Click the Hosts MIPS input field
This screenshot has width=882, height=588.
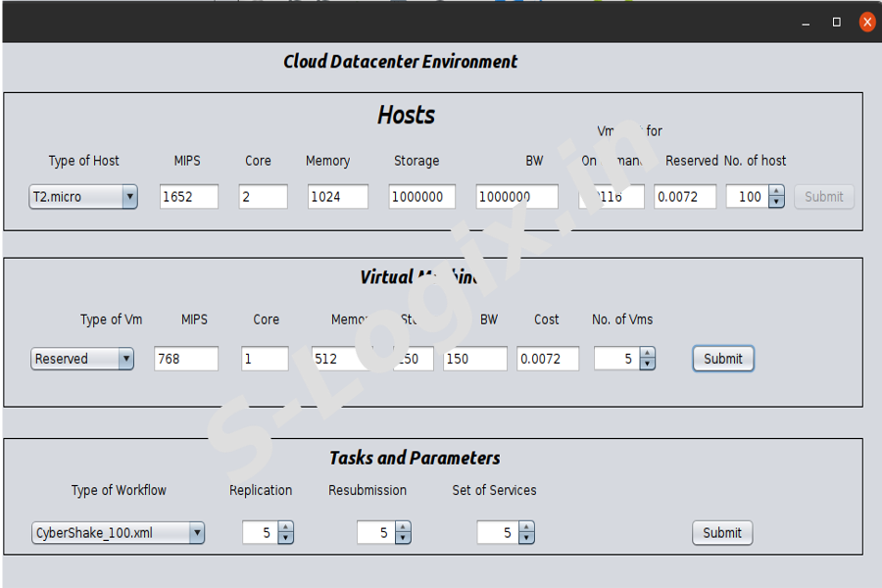(188, 197)
